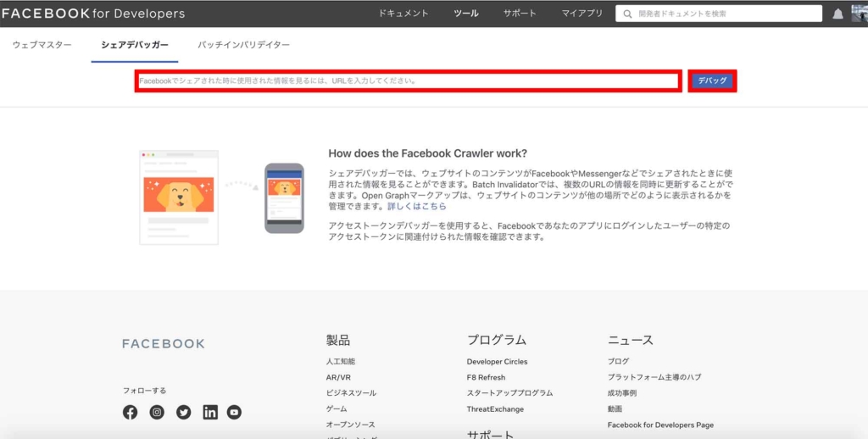868x439 pixels.
Task: Click the フォローする label
Action: [144, 391]
